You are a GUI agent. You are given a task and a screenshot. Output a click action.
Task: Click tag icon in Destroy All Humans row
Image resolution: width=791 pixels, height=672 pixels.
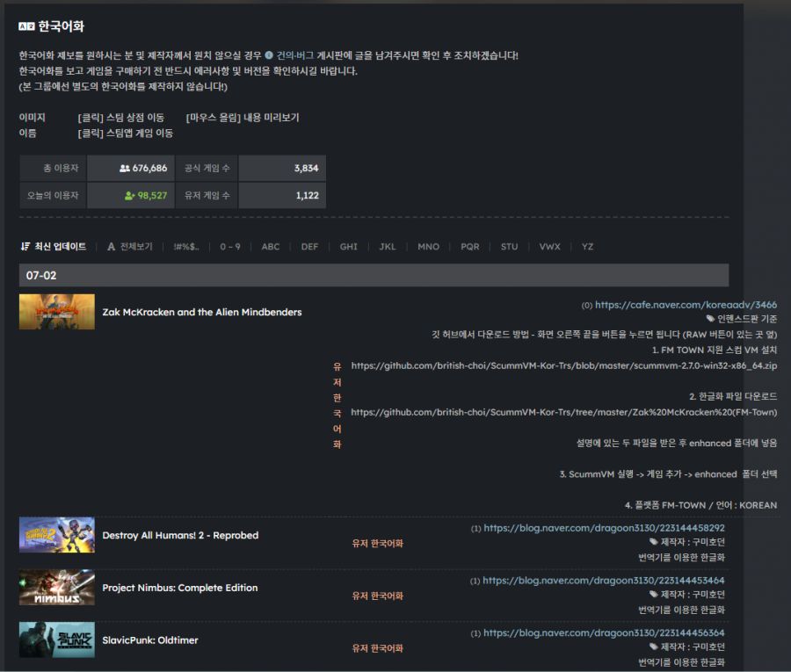pyautogui.click(x=654, y=542)
